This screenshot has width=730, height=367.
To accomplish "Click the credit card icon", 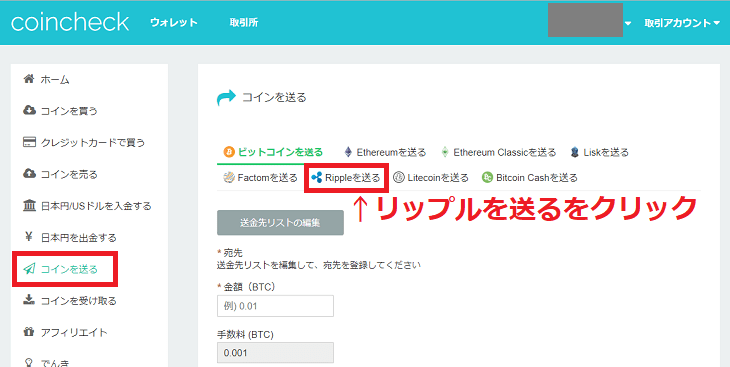I will tap(29, 142).
